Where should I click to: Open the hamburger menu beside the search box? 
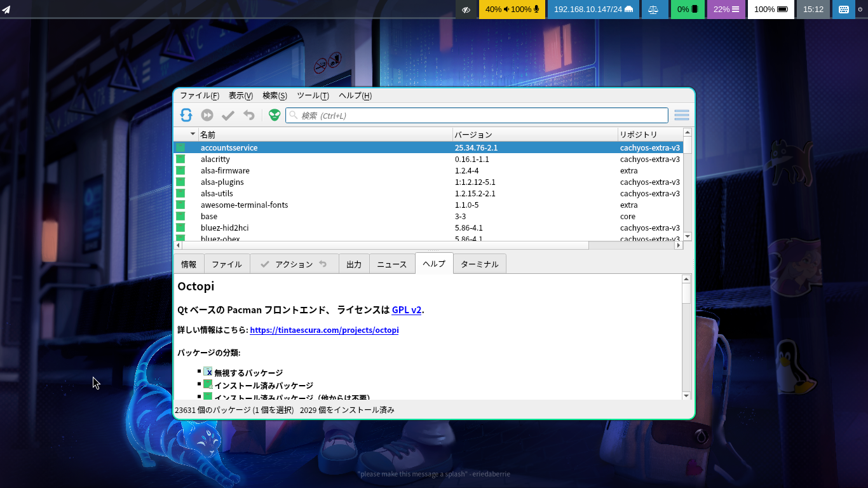pos(682,115)
